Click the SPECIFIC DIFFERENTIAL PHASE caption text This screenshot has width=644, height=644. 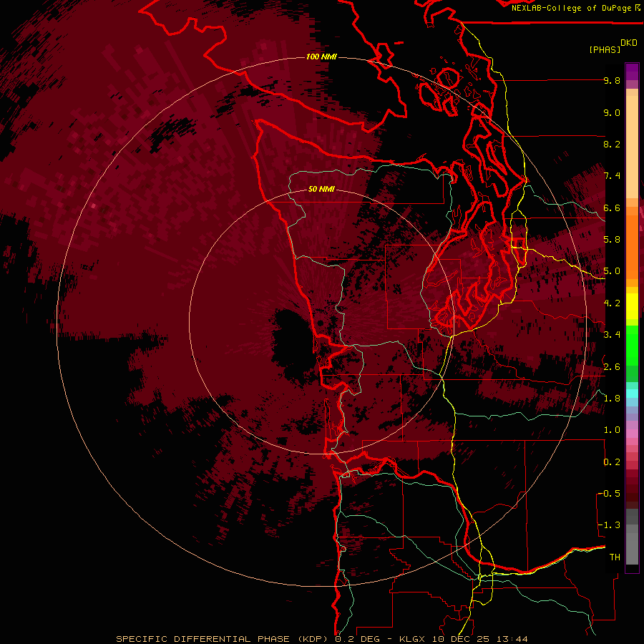204,639
